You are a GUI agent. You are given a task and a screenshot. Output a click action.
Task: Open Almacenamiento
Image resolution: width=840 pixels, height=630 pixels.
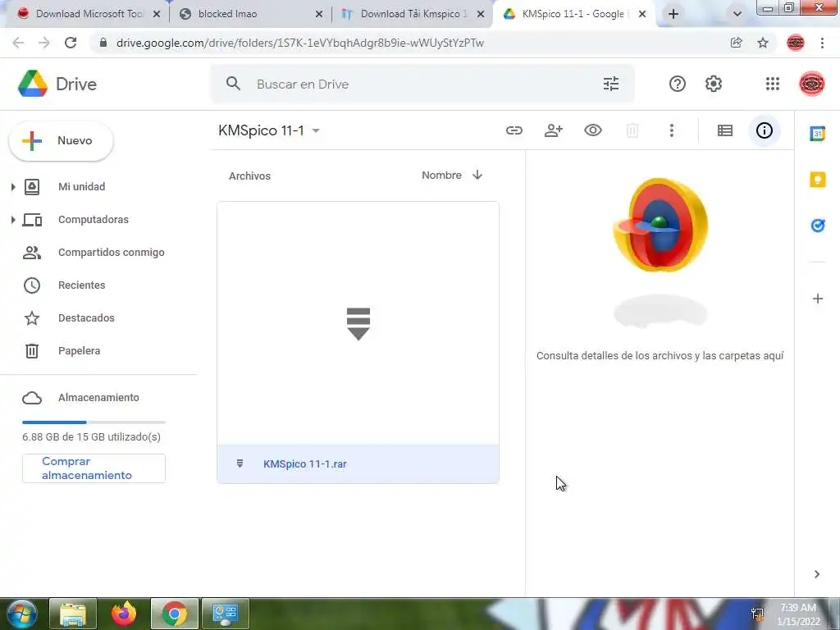click(x=98, y=398)
